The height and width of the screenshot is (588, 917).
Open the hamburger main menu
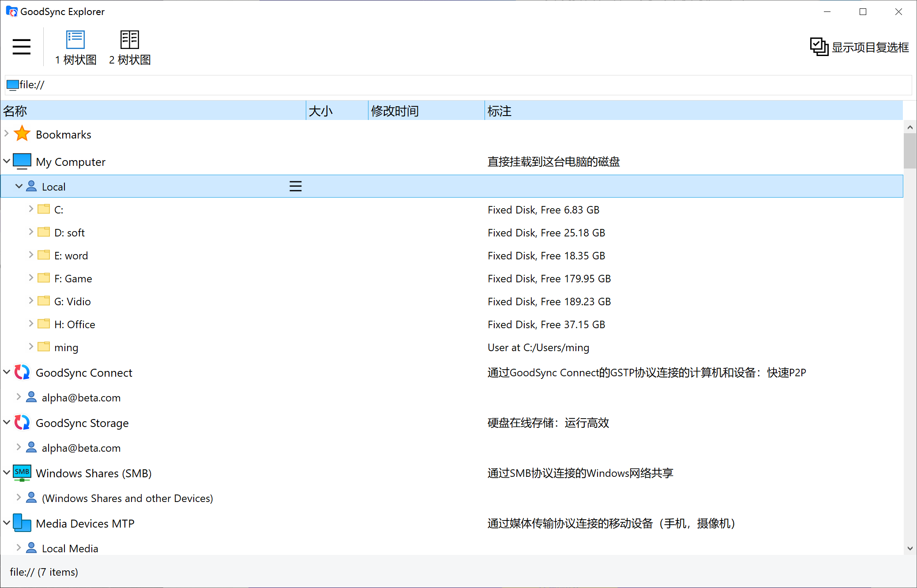coord(21,47)
